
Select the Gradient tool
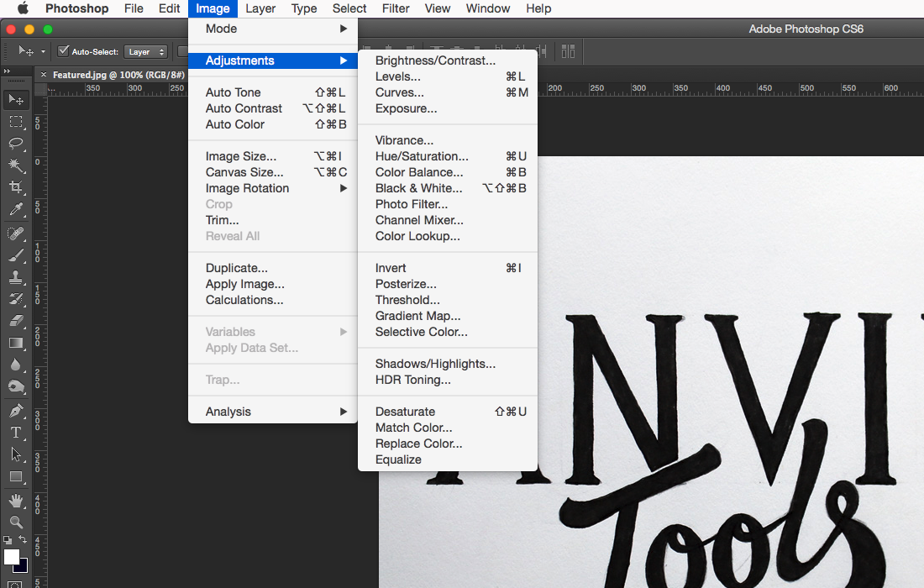click(16, 343)
